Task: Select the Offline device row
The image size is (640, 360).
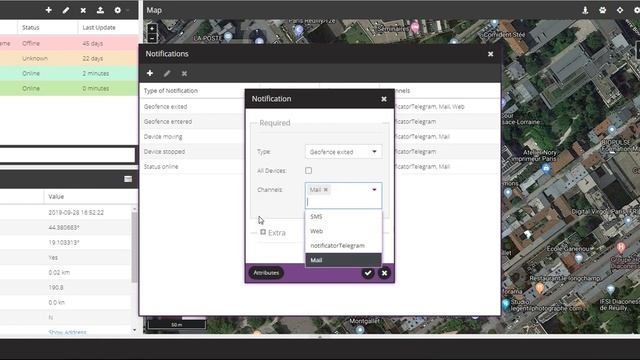Action: click(x=69, y=43)
